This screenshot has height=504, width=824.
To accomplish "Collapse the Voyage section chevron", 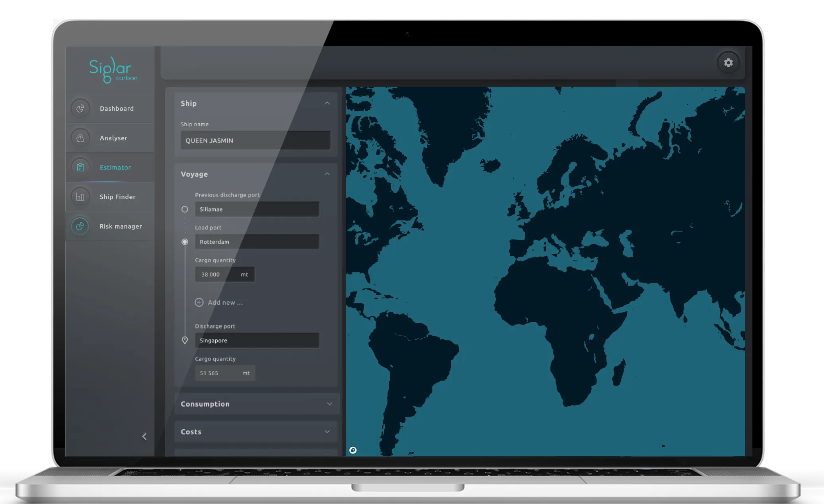I will pyautogui.click(x=327, y=174).
